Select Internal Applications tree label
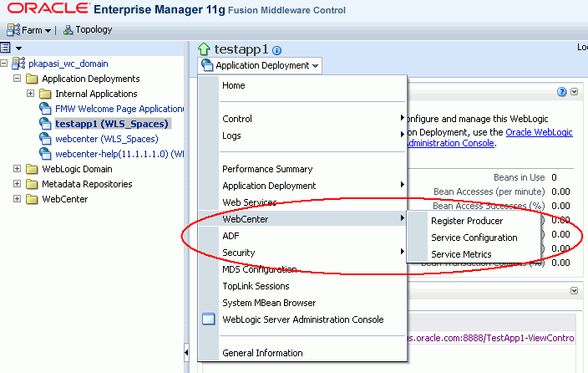This screenshot has height=373, width=588. [x=96, y=94]
